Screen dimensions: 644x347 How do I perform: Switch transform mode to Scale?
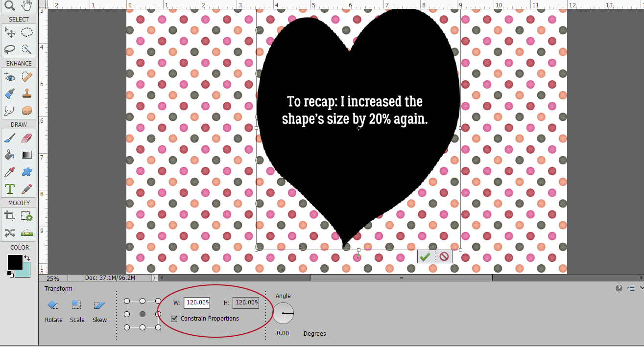[77, 310]
